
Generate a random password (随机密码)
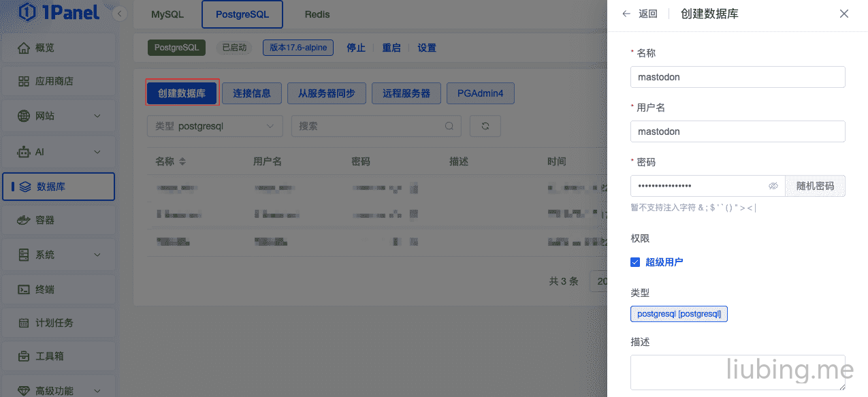tap(815, 186)
